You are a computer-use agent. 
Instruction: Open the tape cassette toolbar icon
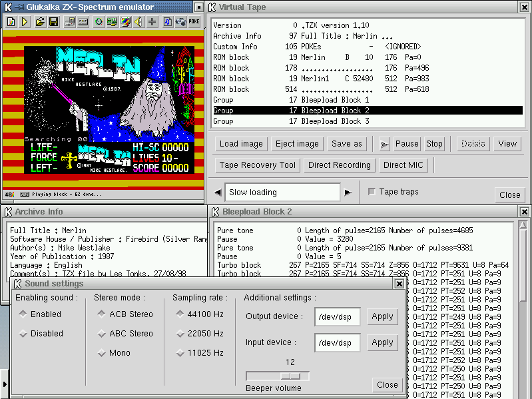[83, 22]
